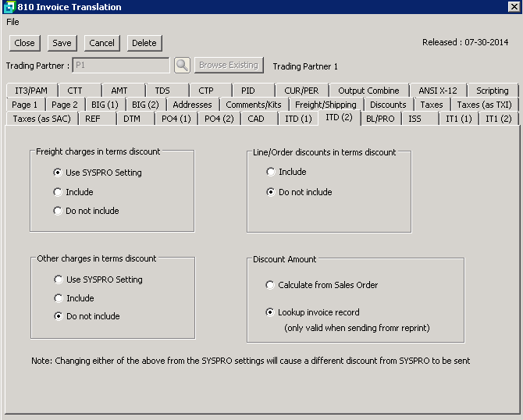Viewport: 523px width, 420px height.
Task: Go to the Scripting tab
Action: (493, 91)
